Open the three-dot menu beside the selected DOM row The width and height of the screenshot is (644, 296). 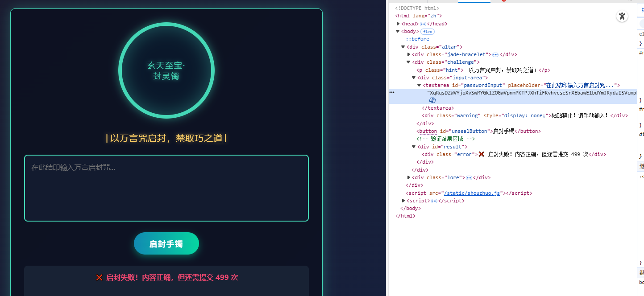(392, 92)
